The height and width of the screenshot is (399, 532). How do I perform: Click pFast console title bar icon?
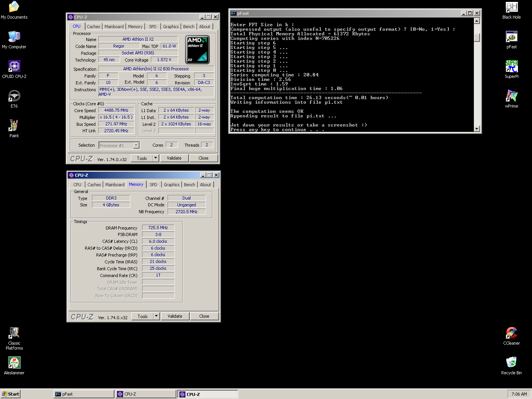(x=233, y=13)
